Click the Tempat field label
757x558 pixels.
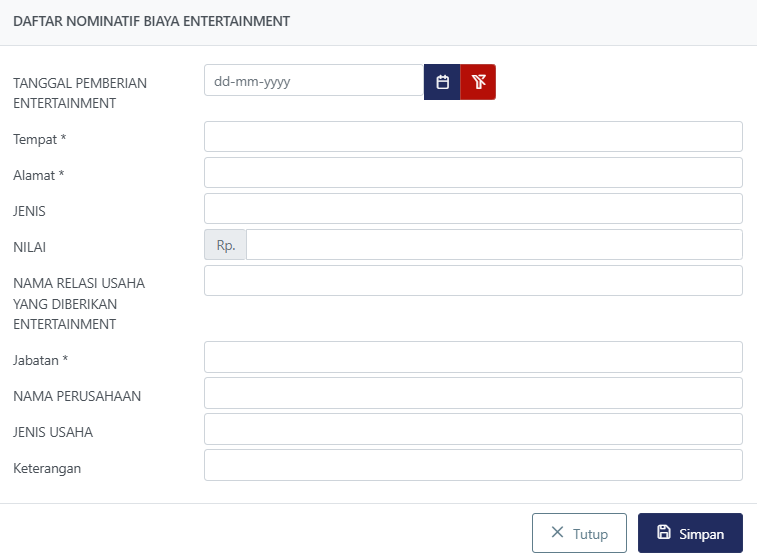point(40,139)
